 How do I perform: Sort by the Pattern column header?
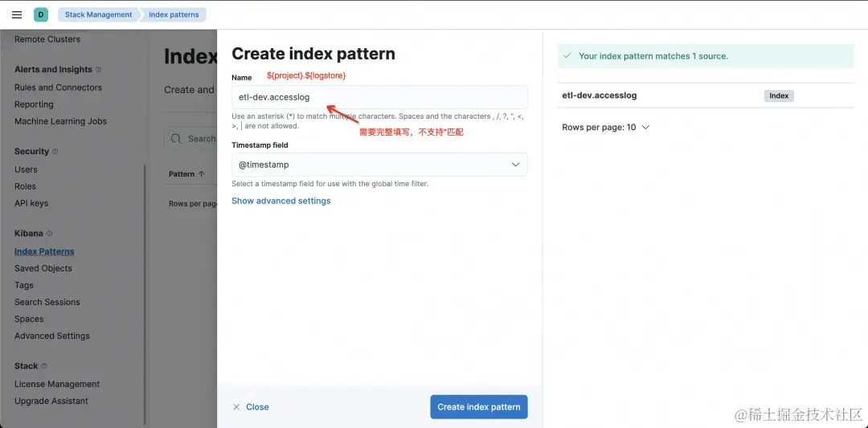coord(186,174)
